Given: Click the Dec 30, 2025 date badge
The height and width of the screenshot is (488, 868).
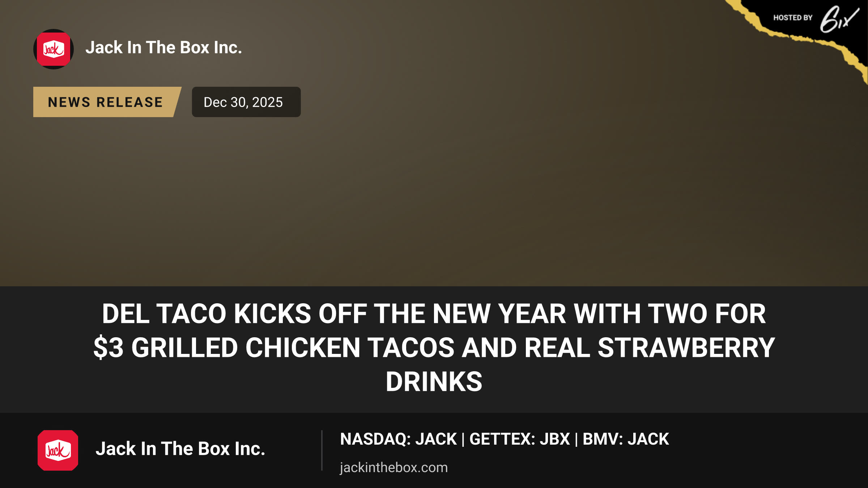Looking at the screenshot, I should (x=246, y=102).
